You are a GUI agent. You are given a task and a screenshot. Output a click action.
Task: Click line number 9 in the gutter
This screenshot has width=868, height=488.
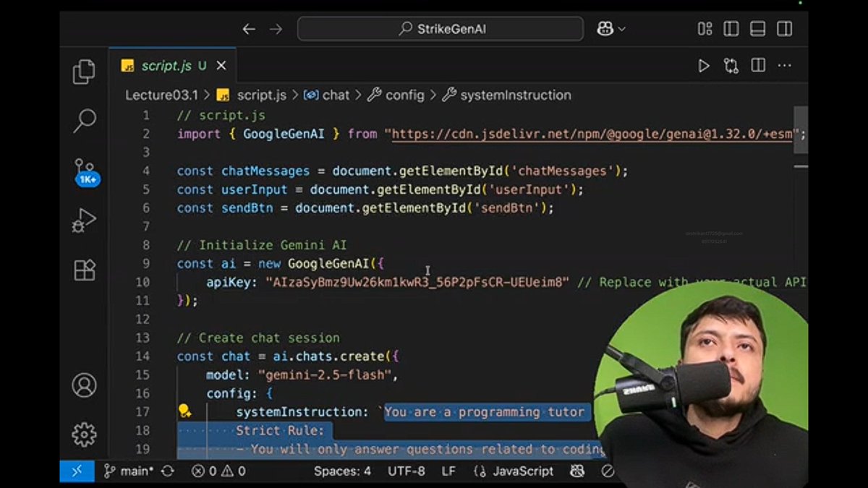coord(146,263)
